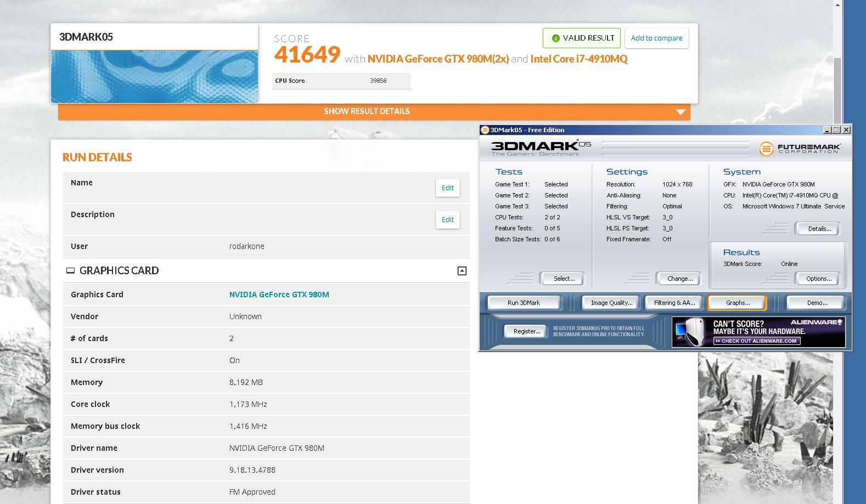
Task: Click Select... button under Tests
Action: point(562,279)
